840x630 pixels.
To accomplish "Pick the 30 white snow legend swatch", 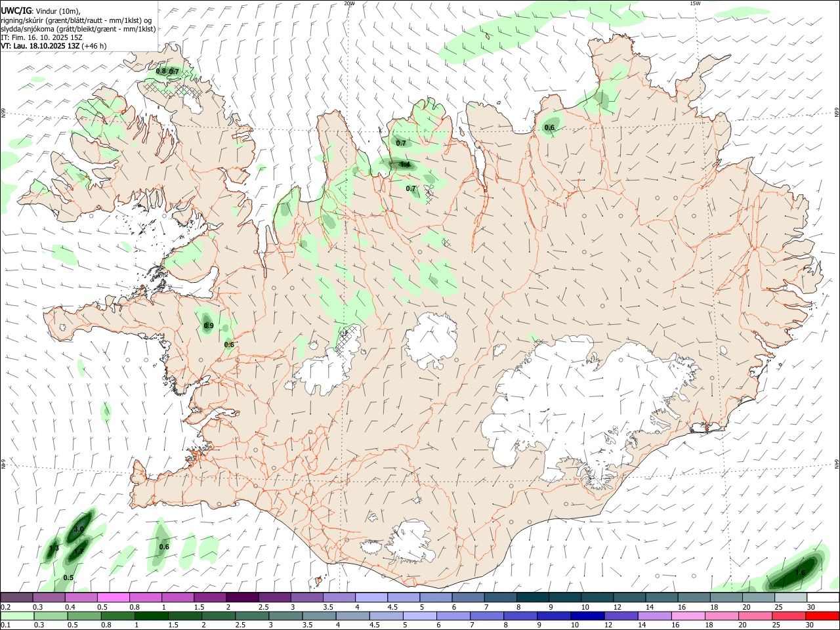I will [822, 597].
